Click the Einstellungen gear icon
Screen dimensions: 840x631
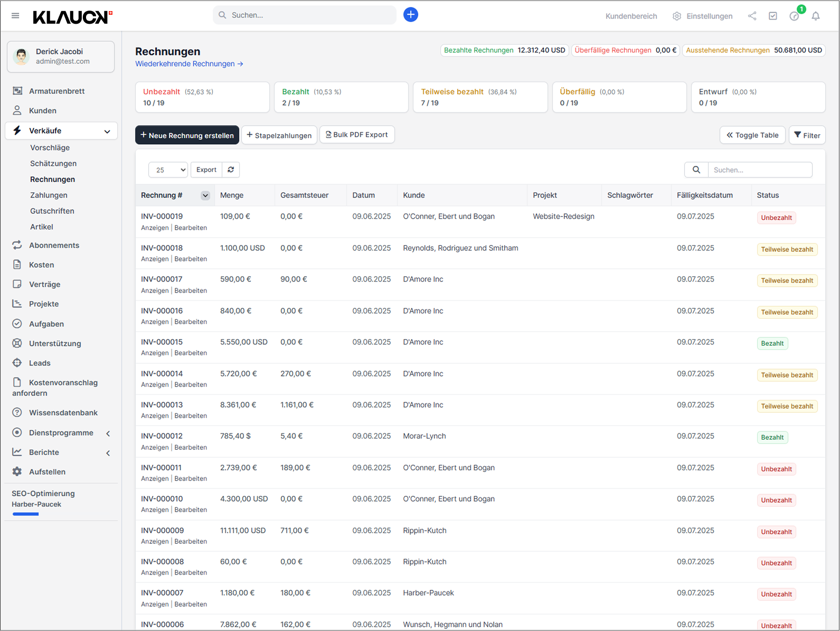[677, 16]
